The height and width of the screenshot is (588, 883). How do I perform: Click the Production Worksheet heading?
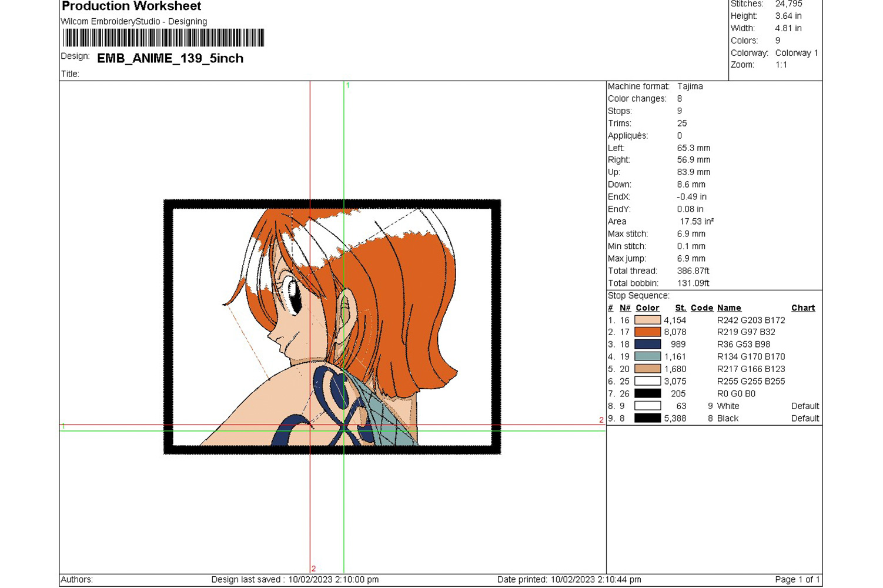(x=131, y=6)
